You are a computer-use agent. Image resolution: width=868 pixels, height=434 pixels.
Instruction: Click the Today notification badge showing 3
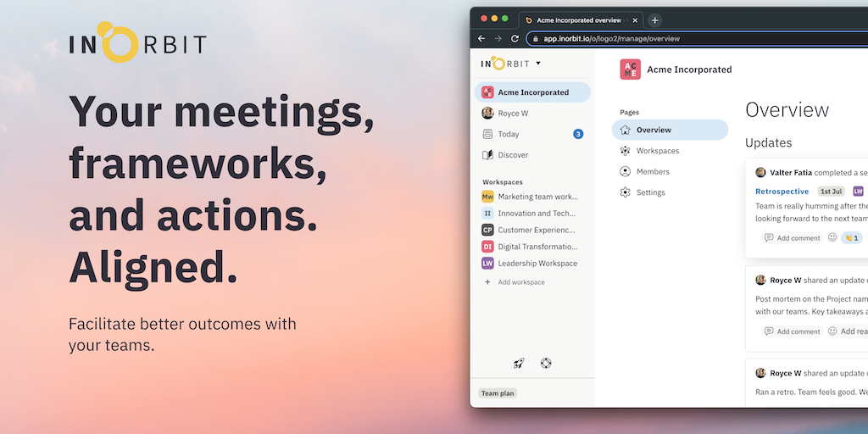tap(578, 134)
